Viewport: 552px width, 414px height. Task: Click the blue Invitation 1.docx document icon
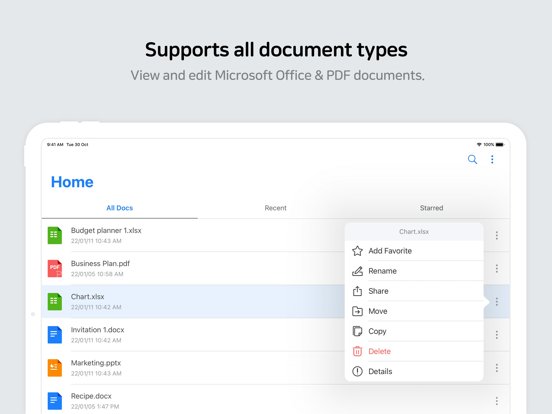55,334
